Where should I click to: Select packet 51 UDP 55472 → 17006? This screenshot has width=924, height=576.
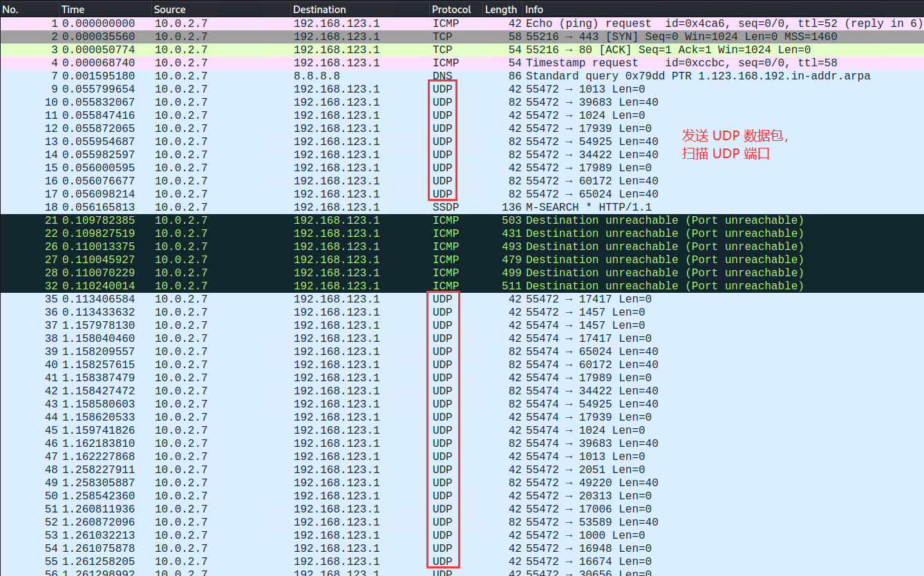click(x=462, y=509)
